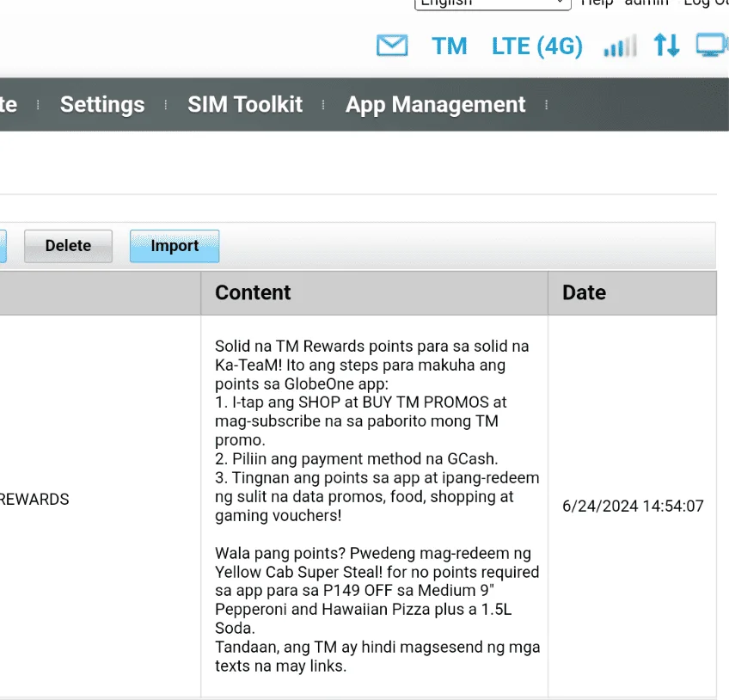729x700 pixels.
Task: Click the admin link in header
Action: coord(646,3)
